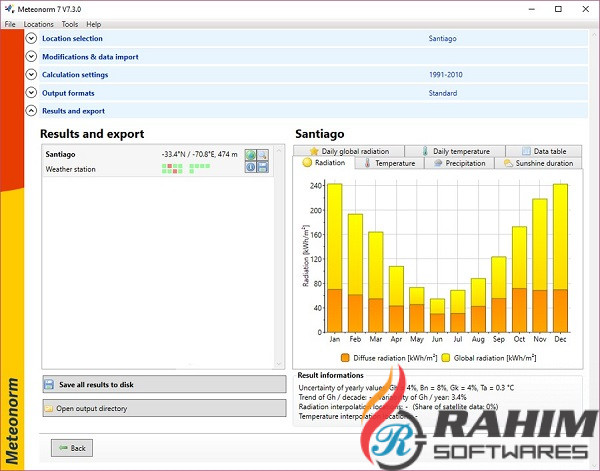Collapse the Results and export section
Image resolution: width=600 pixels, height=471 pixels.
click(x=31, y=111)
